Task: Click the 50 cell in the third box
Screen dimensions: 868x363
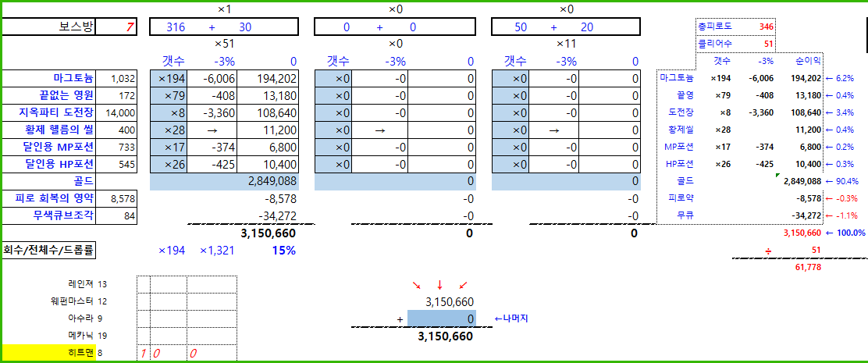Action: point(521,27)
